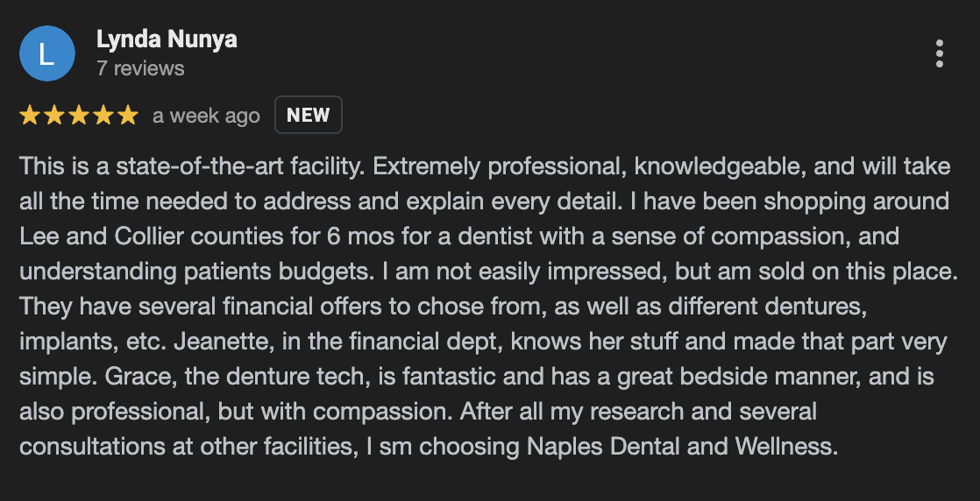The height and width of the screenshot is (501, 980).
Task: Open Lynda Nunya's reviewer profile name
Action: click(167, 39)
